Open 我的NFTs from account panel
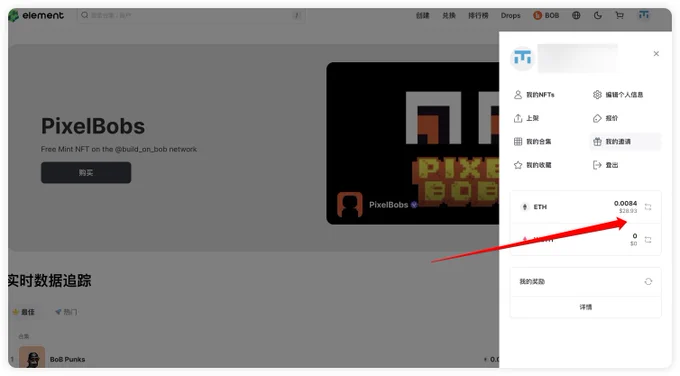 534,95
